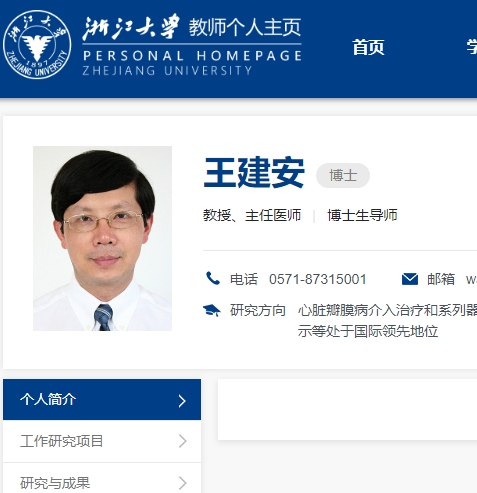The image size is (477, 493).
Task: Click the email envelope icon
Action: click(410, 279)
